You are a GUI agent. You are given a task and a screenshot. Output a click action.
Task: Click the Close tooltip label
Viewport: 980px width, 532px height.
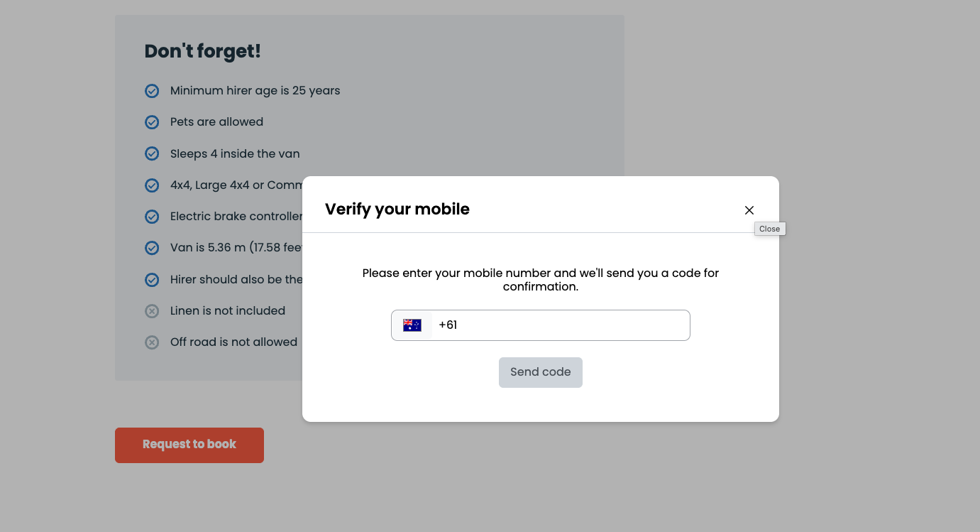point(769,229)
